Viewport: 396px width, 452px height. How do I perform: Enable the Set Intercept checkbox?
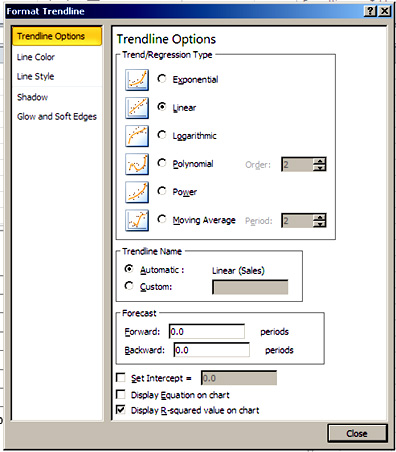[121, 378]
